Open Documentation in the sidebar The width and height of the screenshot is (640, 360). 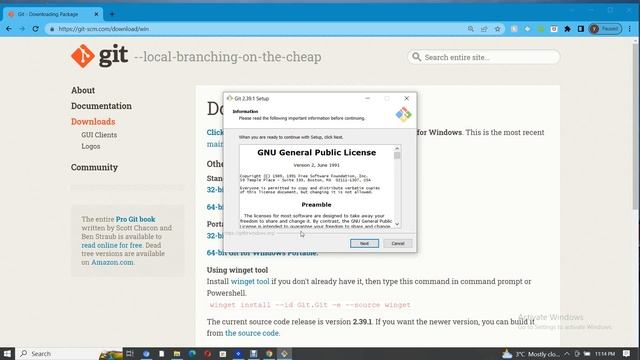click(x=101, y=106)
